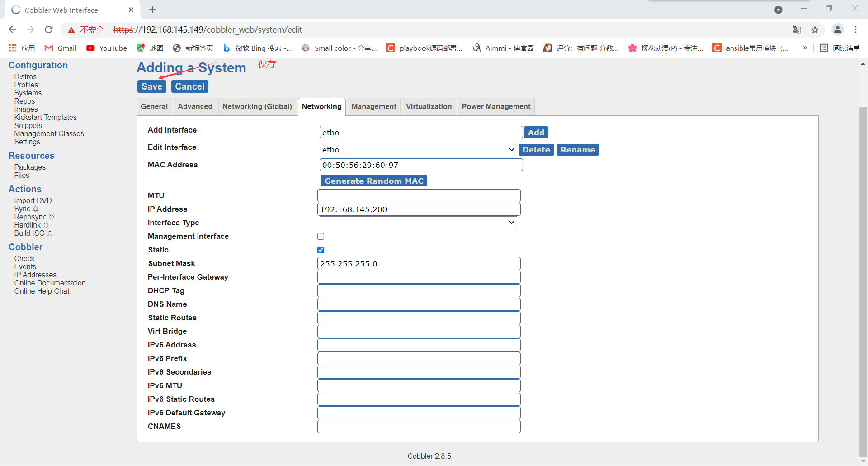The height and width of the screenshot is (466, 868).
Task: Open the Google Translate page icon
Action: pos(797,30)
